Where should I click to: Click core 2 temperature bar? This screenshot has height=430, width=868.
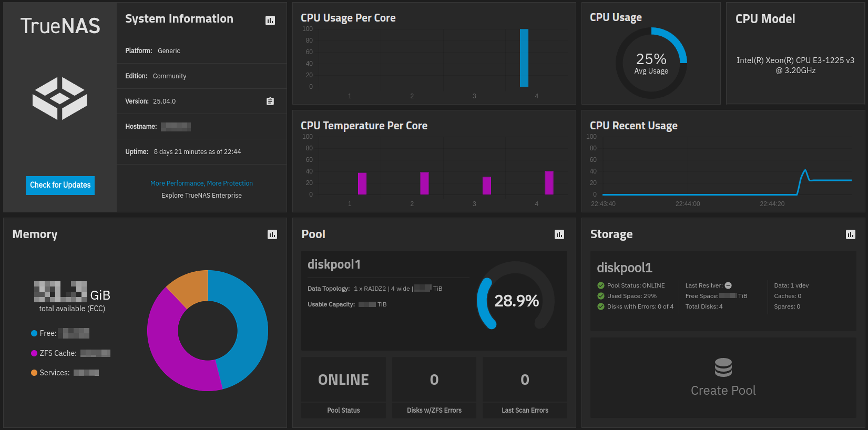tap(424, 183)
